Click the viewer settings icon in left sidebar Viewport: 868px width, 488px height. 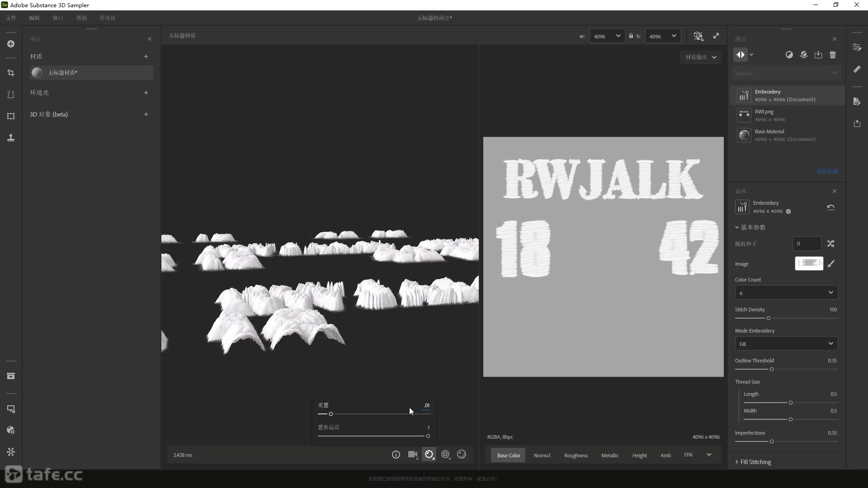11,409
